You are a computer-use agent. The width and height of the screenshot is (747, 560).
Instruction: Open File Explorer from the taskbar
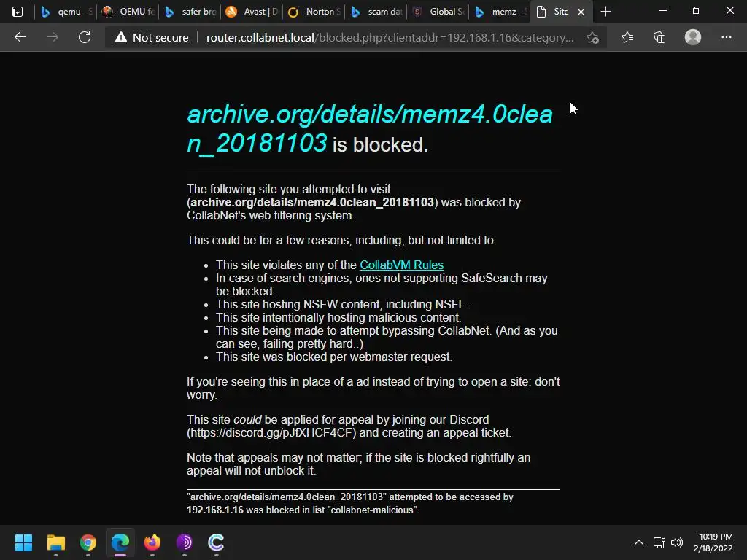[x=55, y=542]
